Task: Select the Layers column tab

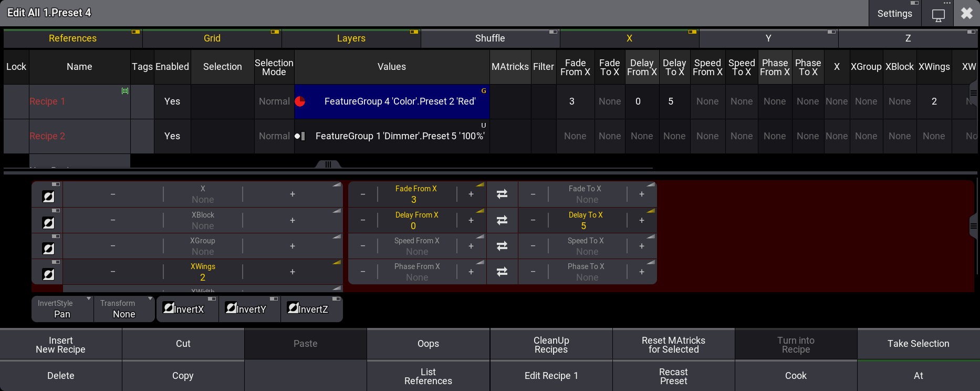Action: [x=351, y=38]
